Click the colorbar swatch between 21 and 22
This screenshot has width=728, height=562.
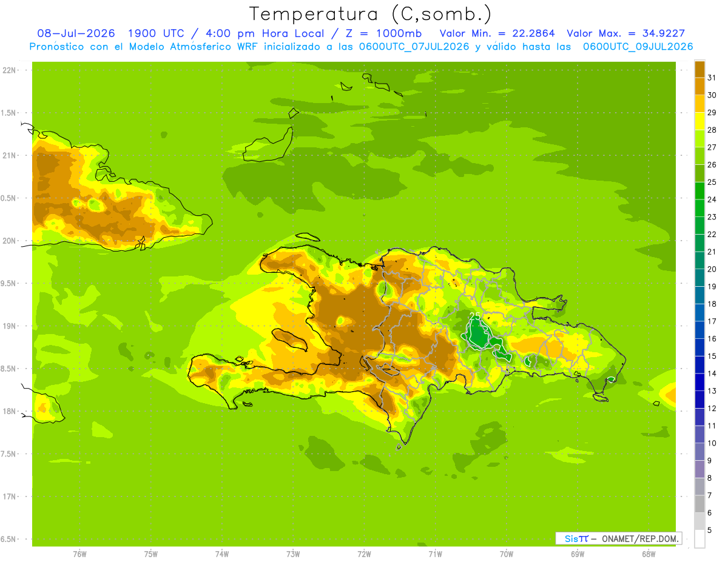[699, 243]
